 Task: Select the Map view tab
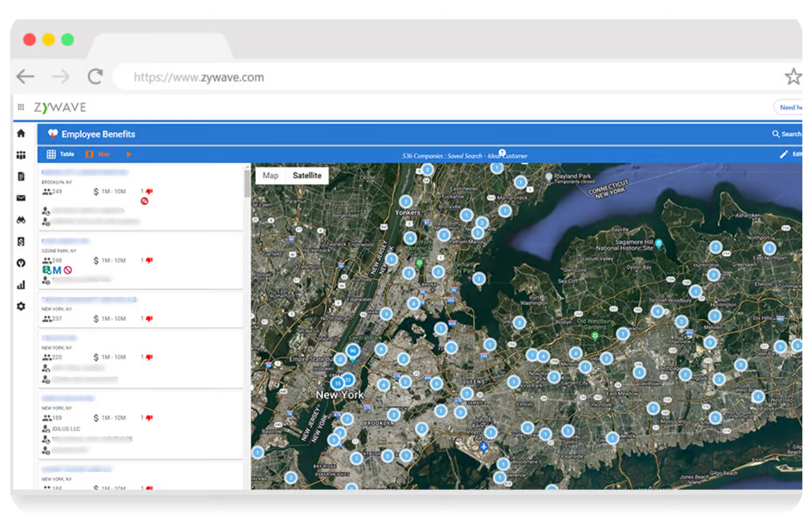98,155
